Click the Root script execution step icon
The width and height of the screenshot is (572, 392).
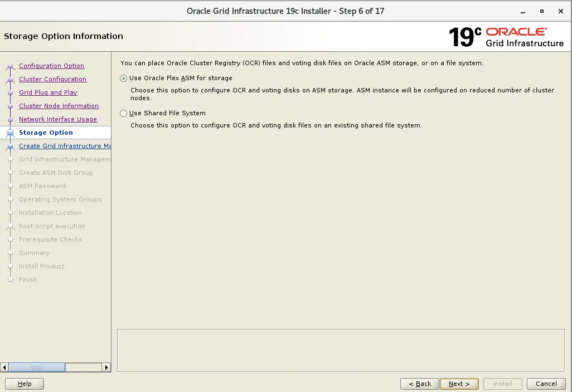tap(11, 226)
